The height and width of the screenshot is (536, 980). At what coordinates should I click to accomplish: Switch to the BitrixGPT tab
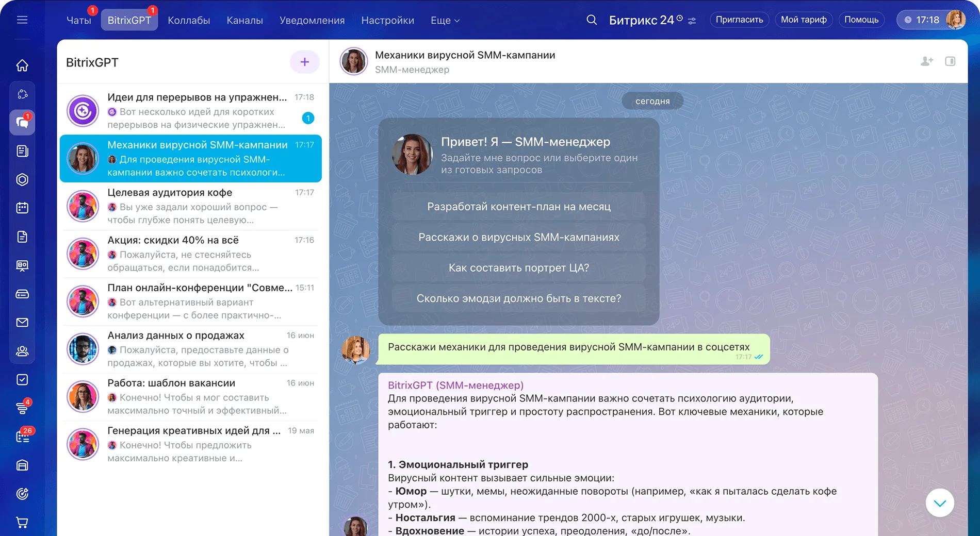coord(129,20)
